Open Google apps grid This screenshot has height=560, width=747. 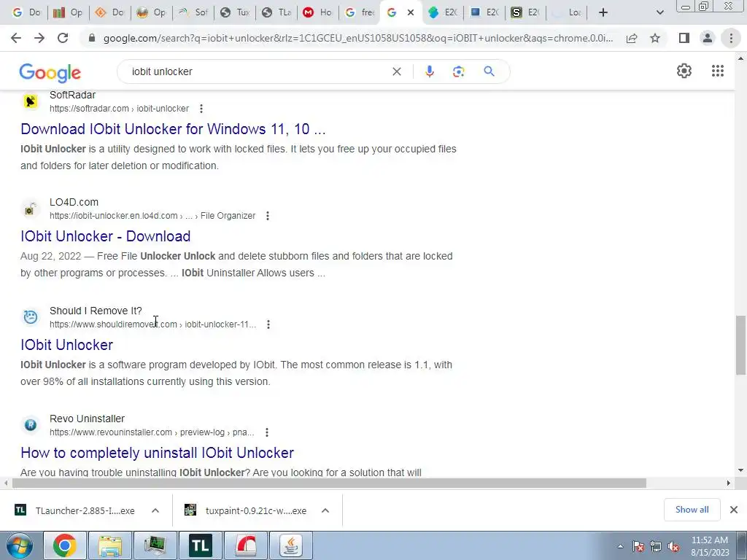(718, 71)
